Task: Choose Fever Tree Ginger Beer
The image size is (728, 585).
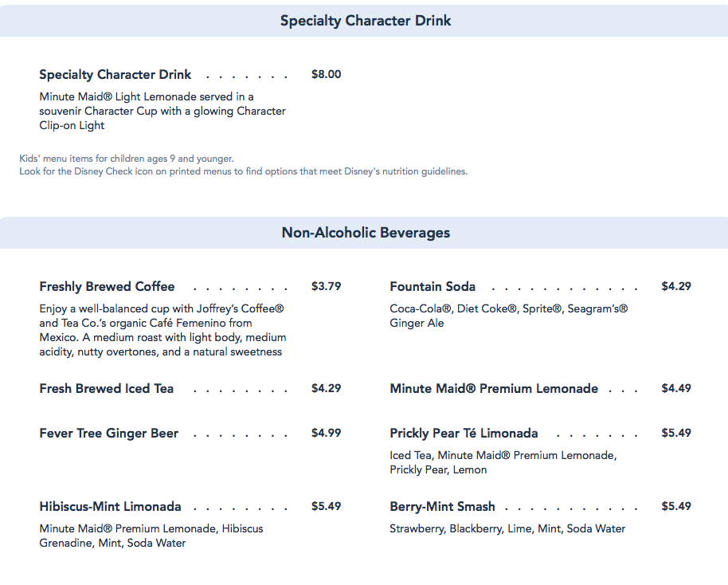Action: [x=108, y=434]
